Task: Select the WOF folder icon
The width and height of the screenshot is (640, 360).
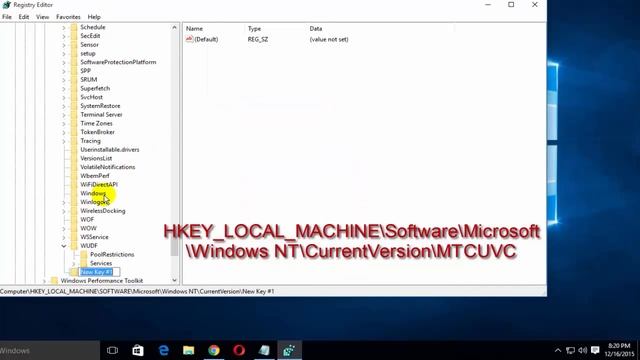Action: point(74,220)
